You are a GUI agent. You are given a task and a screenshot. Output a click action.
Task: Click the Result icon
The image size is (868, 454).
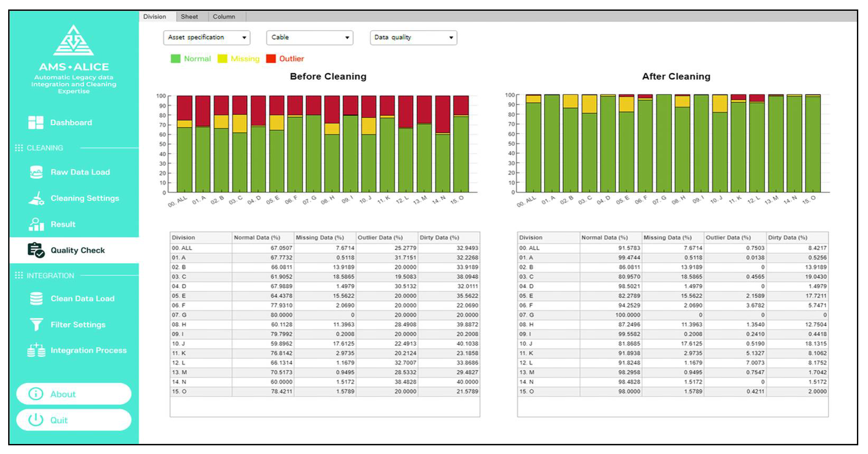tap(36, 224)
